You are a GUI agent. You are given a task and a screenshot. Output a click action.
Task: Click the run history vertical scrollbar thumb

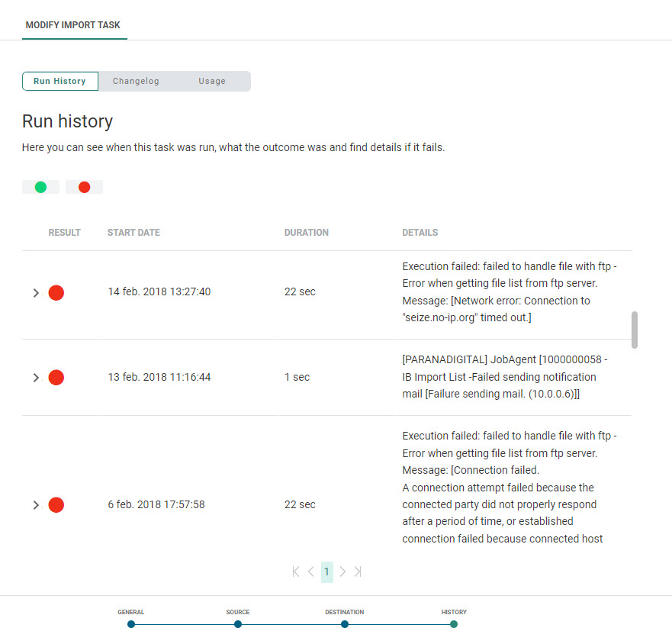[635, 330]
